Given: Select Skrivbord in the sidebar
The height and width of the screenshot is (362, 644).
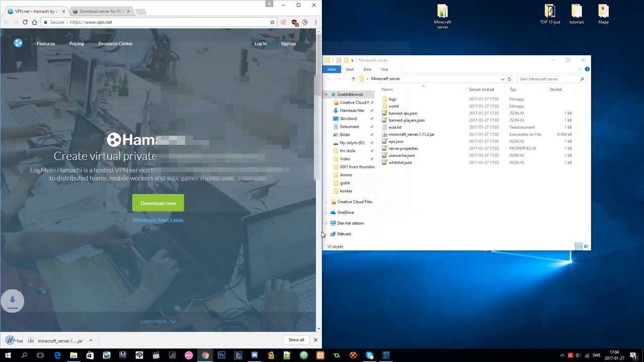Looking at the screenshot, I should [348, 119].
